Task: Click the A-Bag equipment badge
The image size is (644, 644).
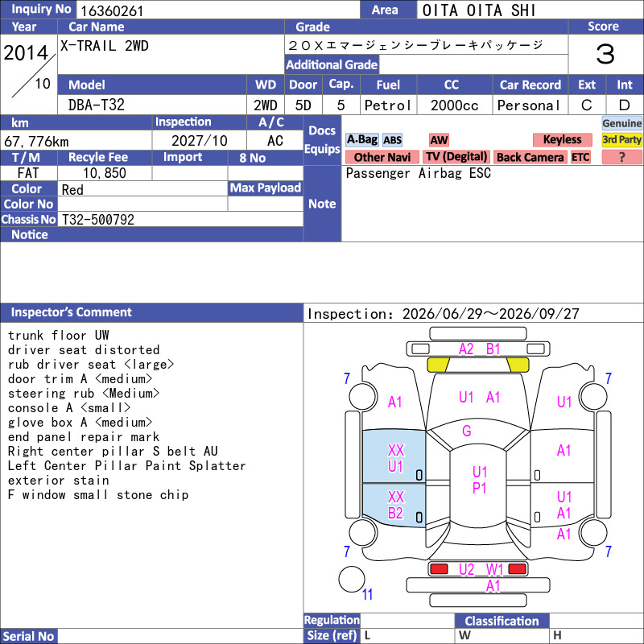Action: click(x=361, y=139)
